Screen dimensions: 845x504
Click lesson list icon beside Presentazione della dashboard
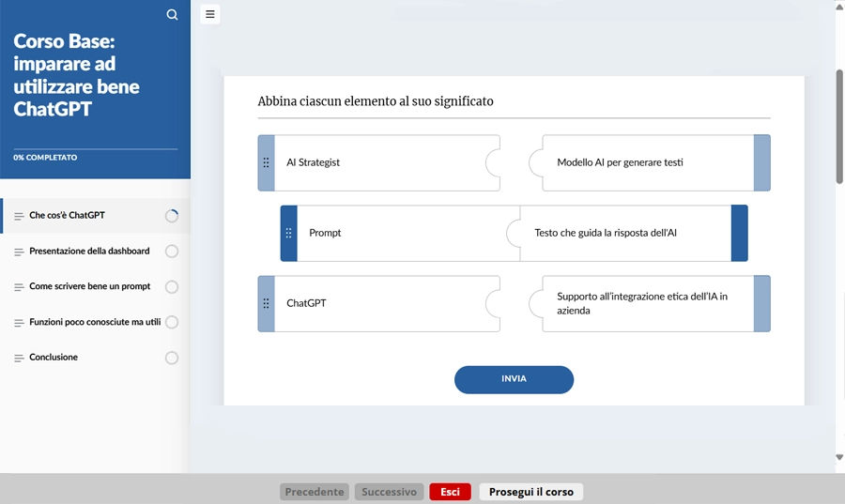(19, 252)
